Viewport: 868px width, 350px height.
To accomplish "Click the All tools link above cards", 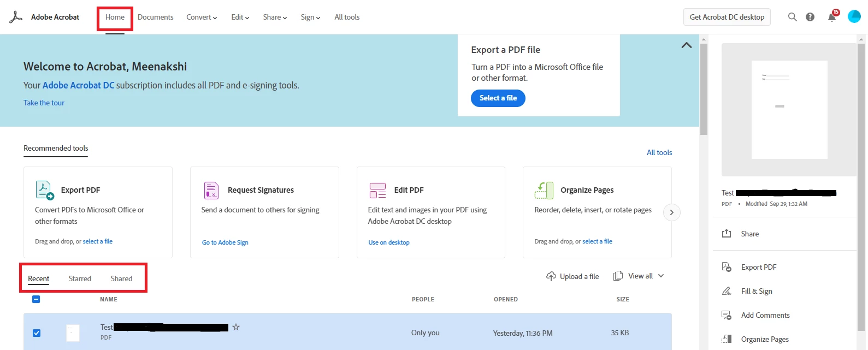I will (659, 152).
